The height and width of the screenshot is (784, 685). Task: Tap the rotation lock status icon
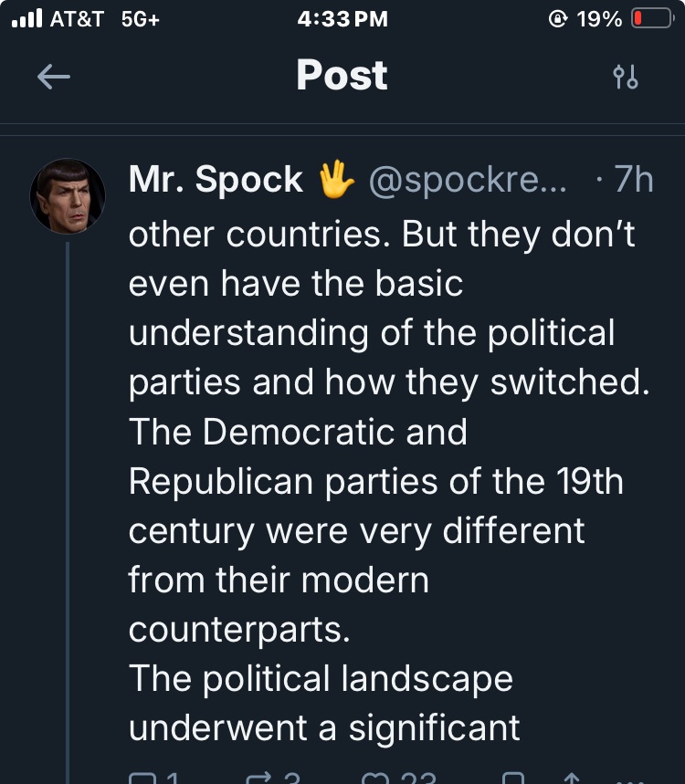(x=557, y=19)
